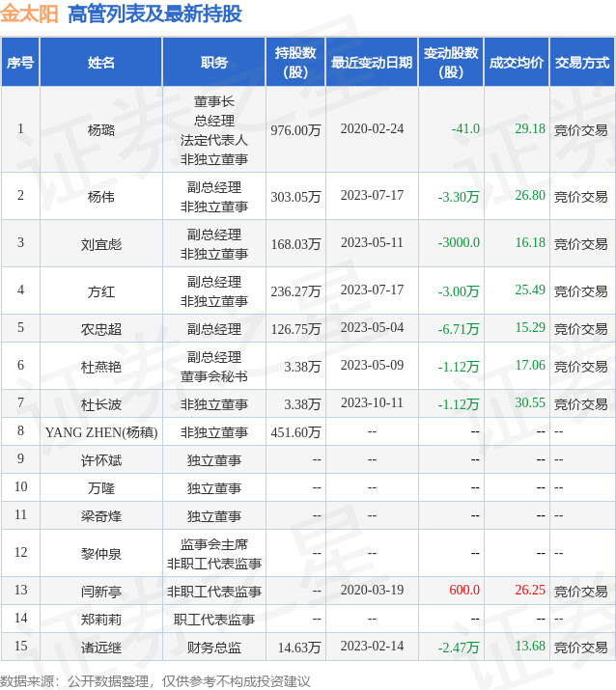This screenshot has width=616, height=690.
Task: Click the 303.05万 shareholding value
Action: (295, 197)
